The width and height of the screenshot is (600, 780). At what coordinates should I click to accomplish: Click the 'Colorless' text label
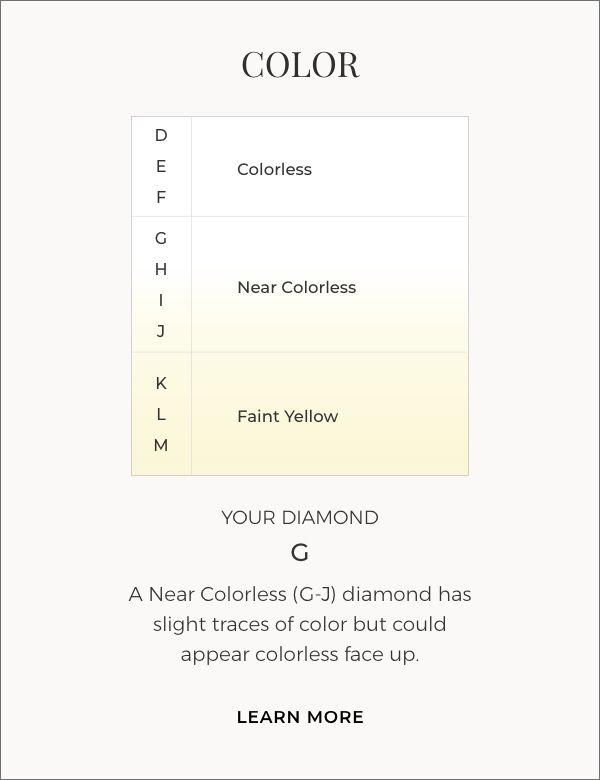tap(274, 169)
